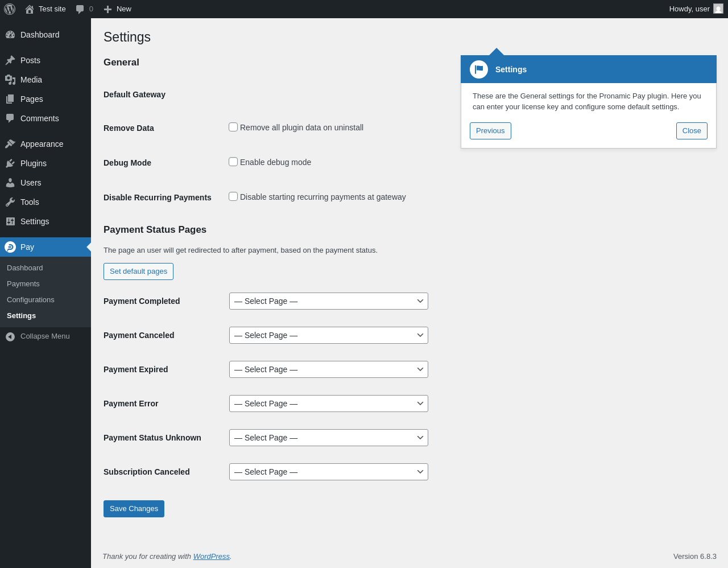Click the plus icon for New
728x568 pixels.
[107, 9]
